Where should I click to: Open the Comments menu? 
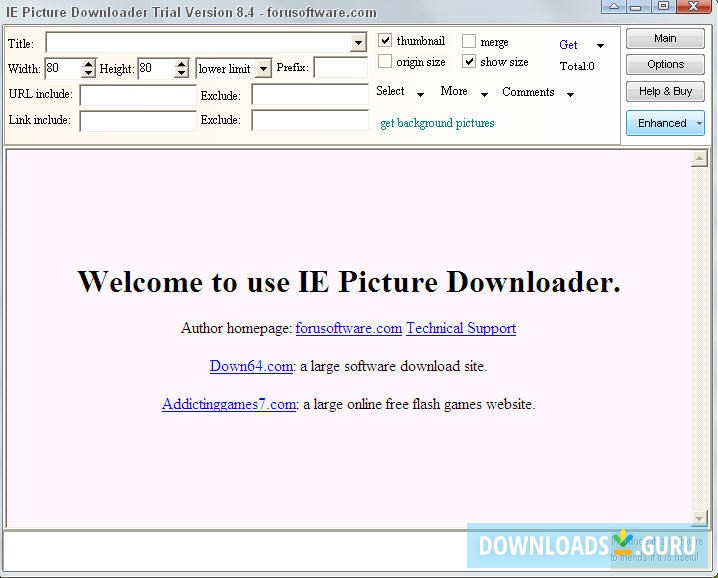(528, 92)
